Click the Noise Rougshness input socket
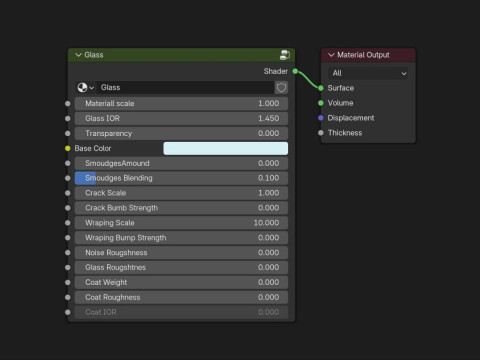The image size is (480, 360). [68, 253]
